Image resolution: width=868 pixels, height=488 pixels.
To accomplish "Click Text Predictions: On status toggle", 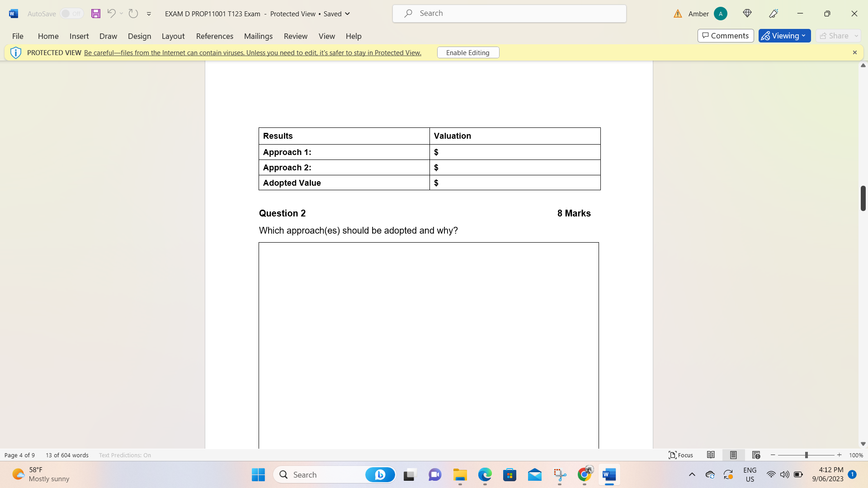I will point(125,455).
